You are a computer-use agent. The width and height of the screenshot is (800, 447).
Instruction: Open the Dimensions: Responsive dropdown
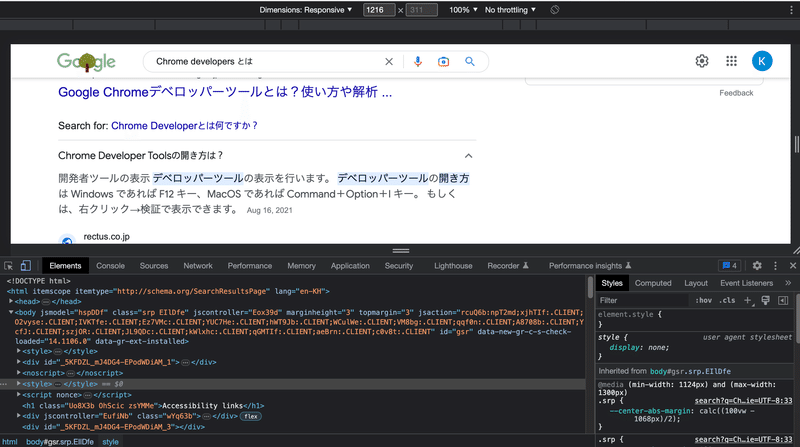pyautogui.click(x=306, y=10)
